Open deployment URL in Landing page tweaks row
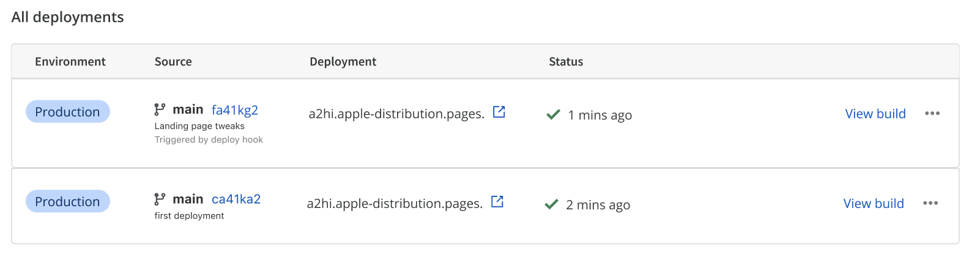Viewport: 980px width, 263px height. (x=396, y=114)
